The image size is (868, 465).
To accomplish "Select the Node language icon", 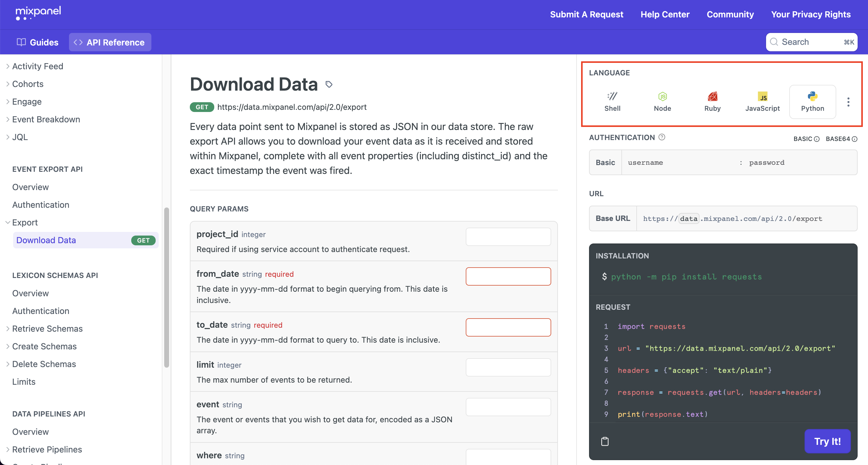I will (x=662, y=101).
